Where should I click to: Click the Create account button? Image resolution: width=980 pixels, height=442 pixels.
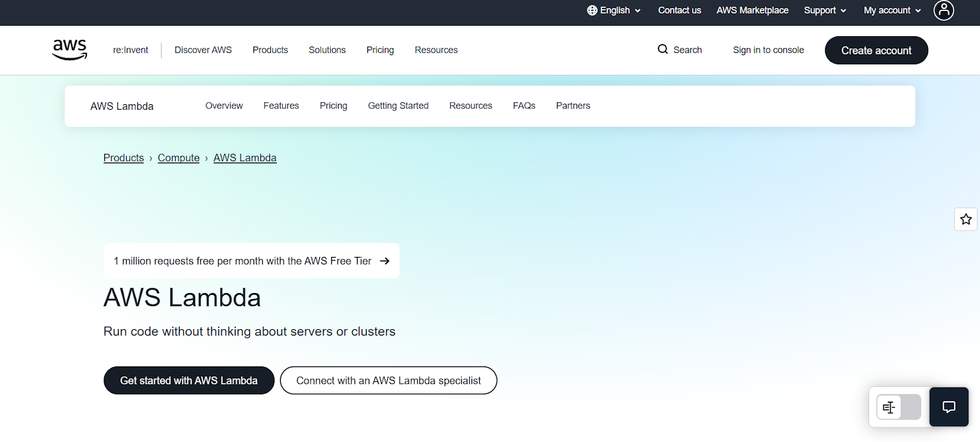pyautogui.click(x=876, y=50)
